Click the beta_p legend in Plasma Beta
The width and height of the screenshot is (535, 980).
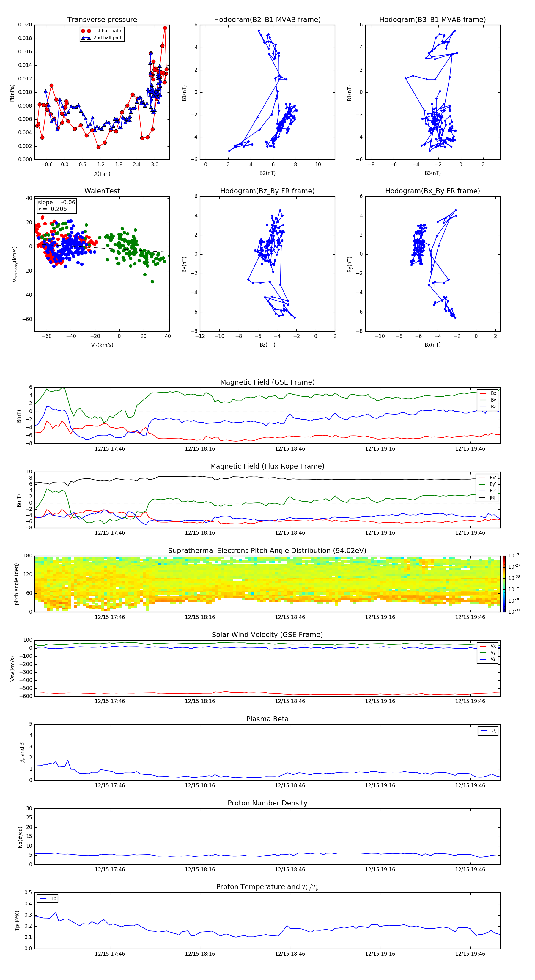[x=488, y=731]
